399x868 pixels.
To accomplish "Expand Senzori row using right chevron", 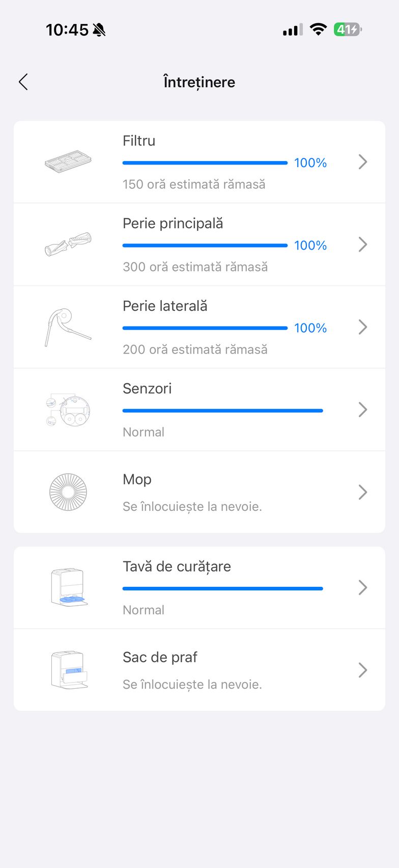I will coord(362,410).
